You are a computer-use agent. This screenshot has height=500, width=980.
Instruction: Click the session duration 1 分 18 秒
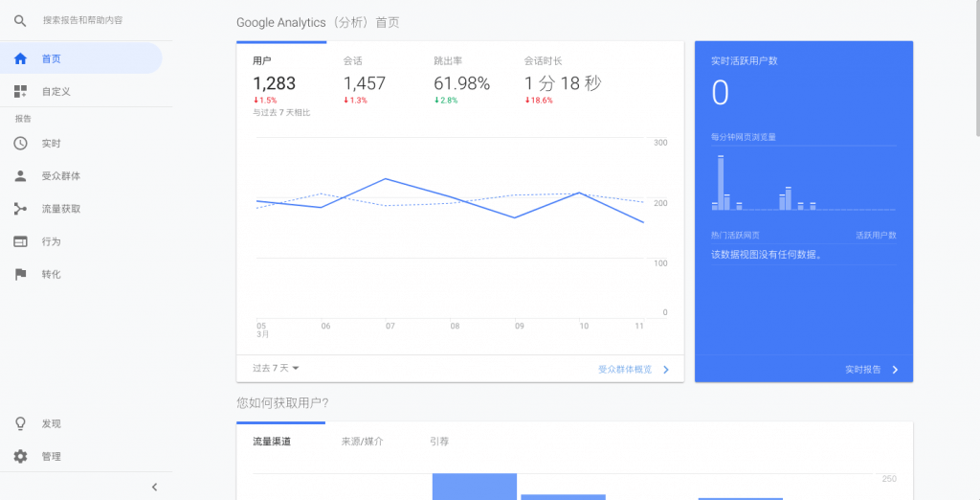tap(563, 83)
